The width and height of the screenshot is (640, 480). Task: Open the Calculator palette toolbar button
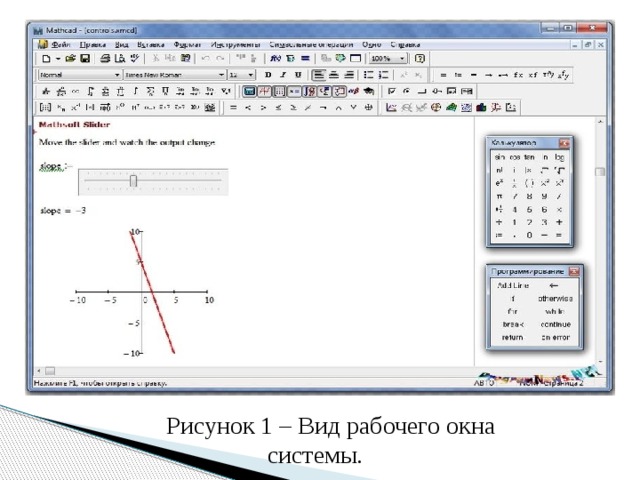[249, 91]
